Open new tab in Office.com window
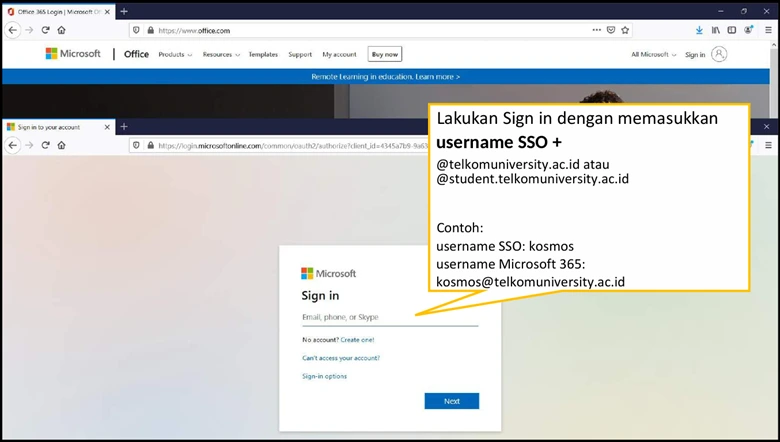780x442 pixels. [124, 11]
